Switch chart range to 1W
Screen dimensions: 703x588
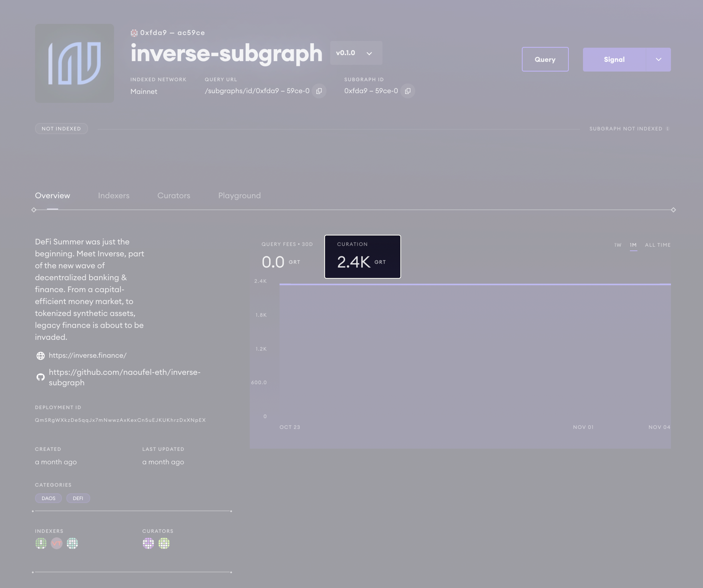(618, 245)
